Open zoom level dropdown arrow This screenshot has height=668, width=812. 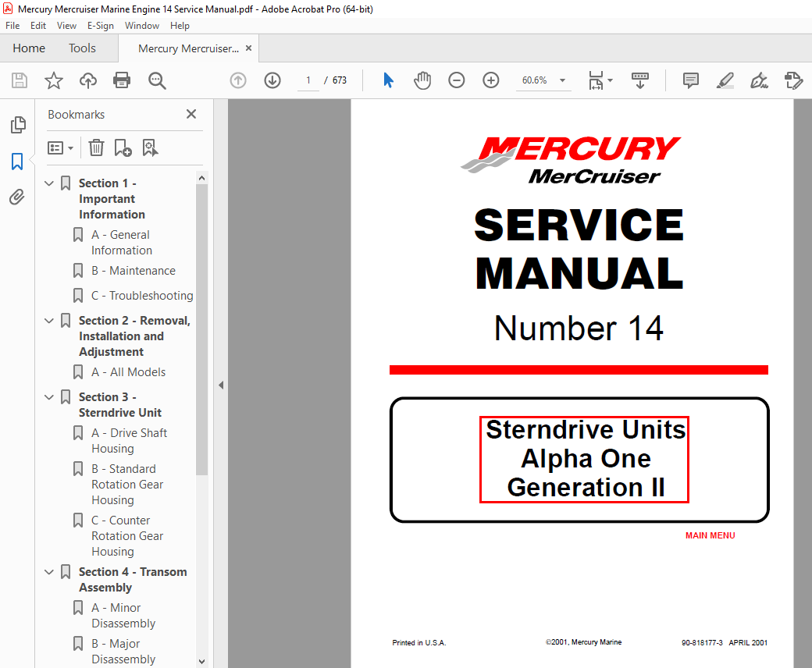coord(562,80)
